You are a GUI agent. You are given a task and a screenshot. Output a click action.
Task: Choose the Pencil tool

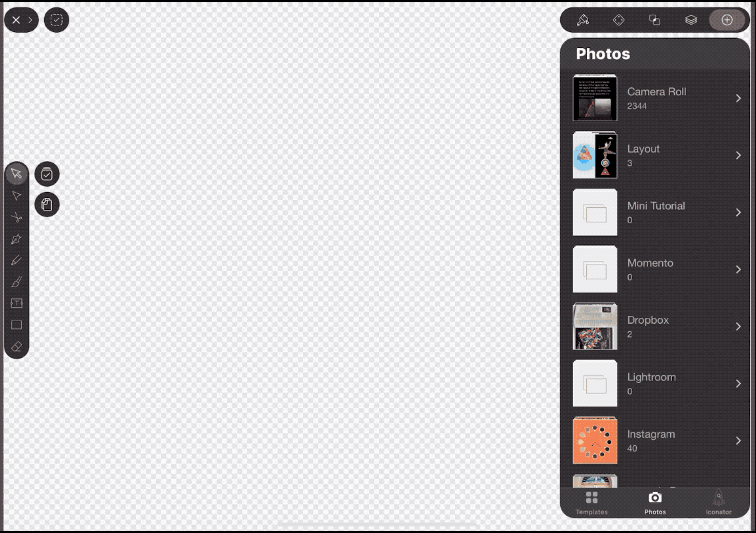point(17,261)
